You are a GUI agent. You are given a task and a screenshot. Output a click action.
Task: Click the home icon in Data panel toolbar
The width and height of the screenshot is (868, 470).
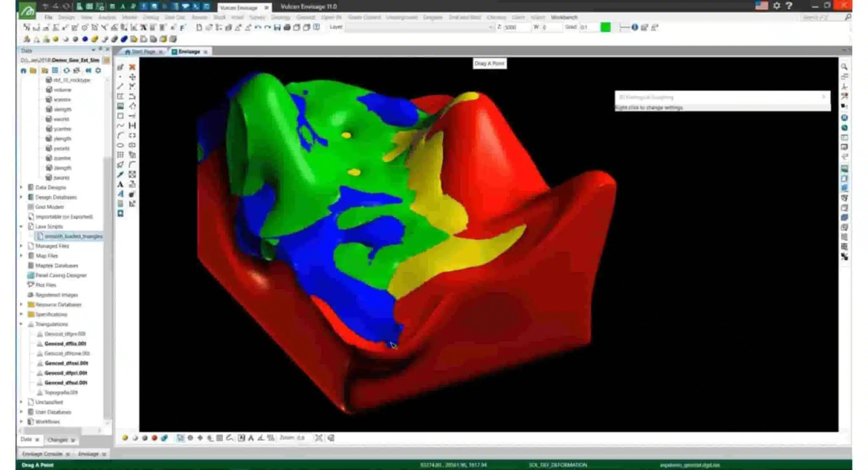click(x=23, y=70)
